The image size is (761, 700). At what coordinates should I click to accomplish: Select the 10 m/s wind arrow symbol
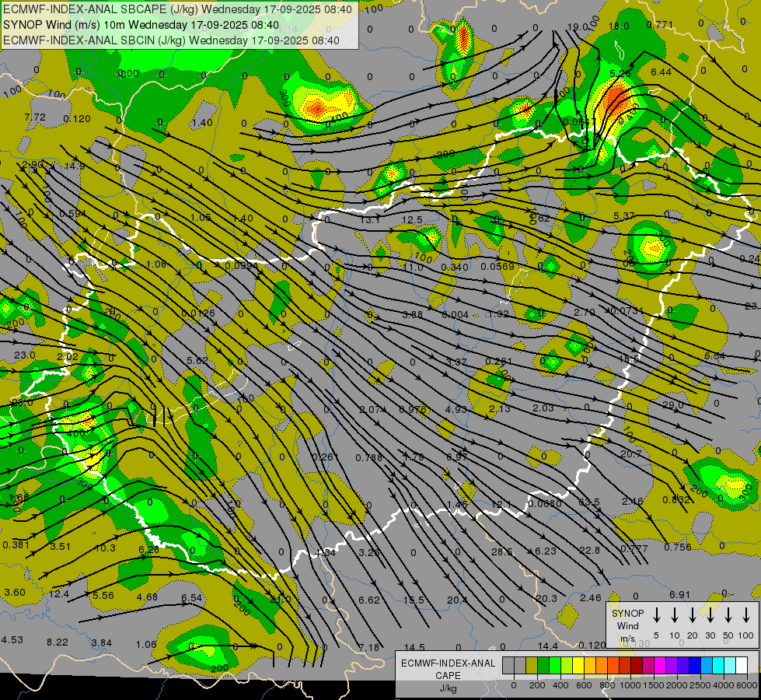click(x=675, y=615)
